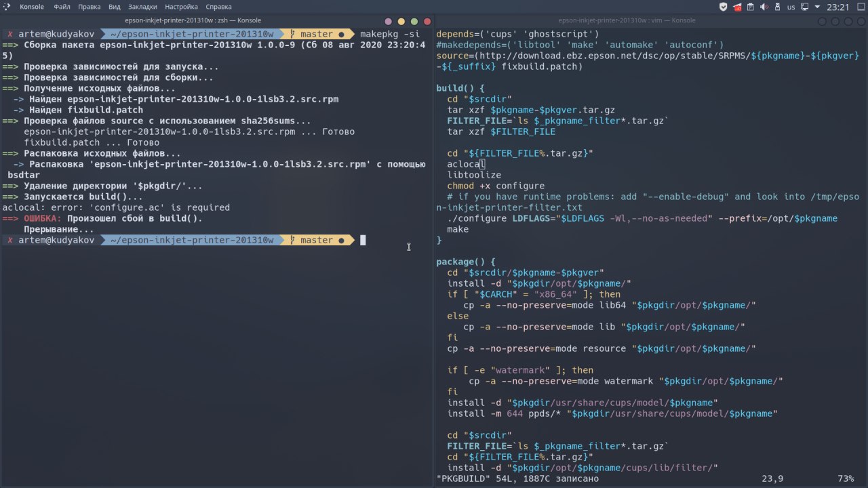Click the aclocal 'configure.ac' is required error line
The width and height of the screenshot is (868, 488).
coord(116,207)
